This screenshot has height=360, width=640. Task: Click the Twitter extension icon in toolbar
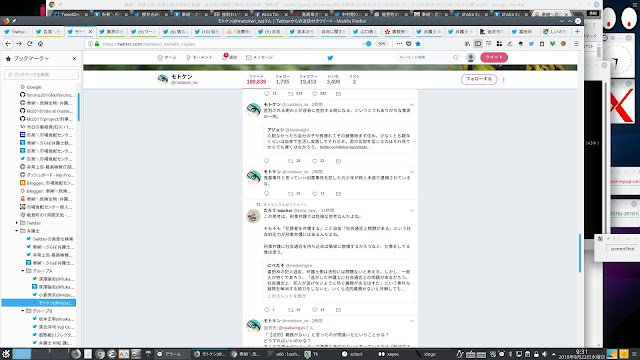[x=531, y=44]
